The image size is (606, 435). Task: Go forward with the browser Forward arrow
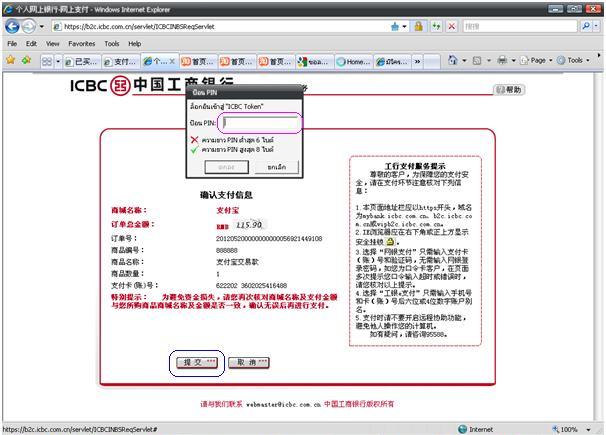28,26
